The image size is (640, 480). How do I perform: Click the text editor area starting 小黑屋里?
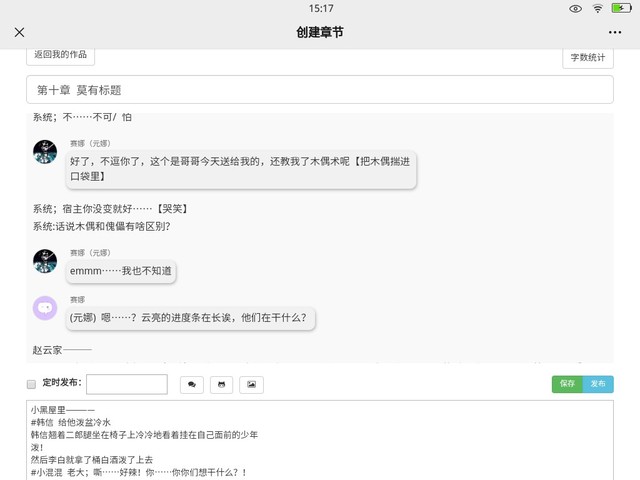tap(320, 440)
